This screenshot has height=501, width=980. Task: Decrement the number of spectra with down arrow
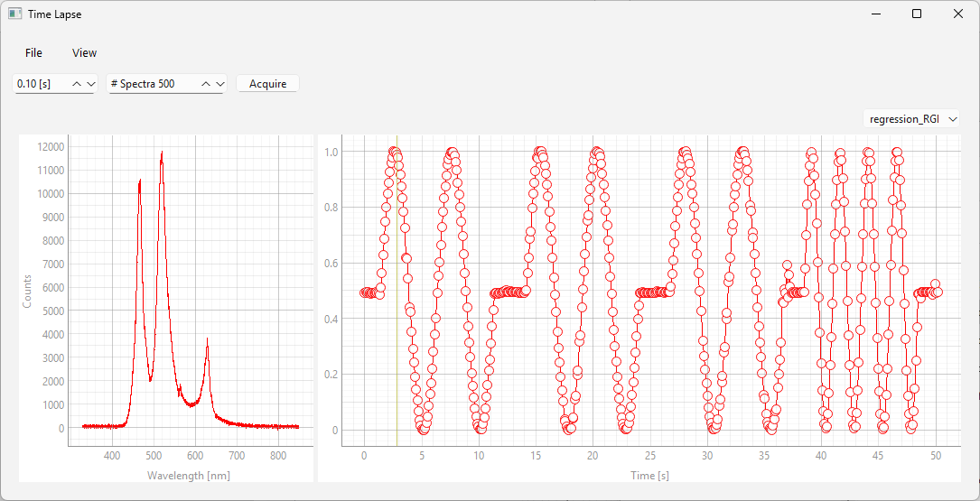[x=219, y=84]
